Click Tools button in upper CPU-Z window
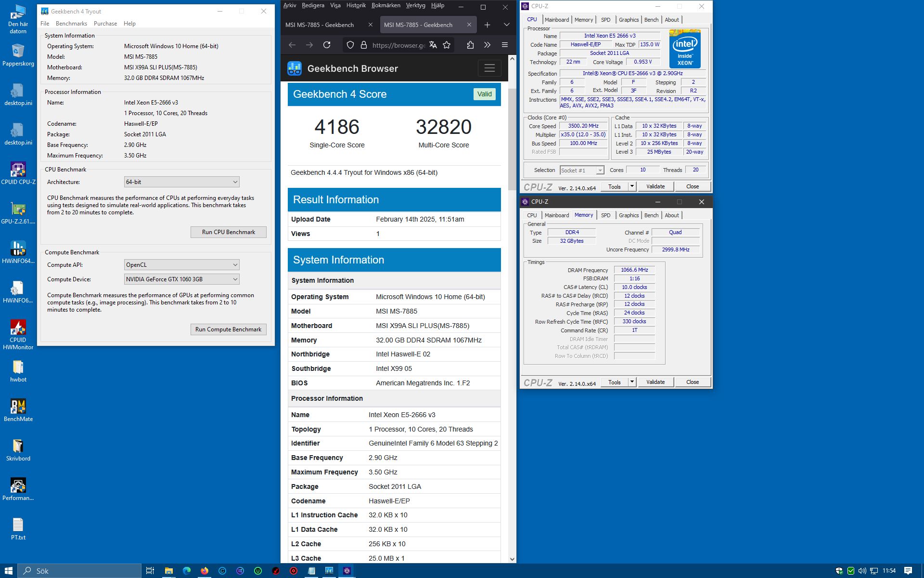 (615, 186)
